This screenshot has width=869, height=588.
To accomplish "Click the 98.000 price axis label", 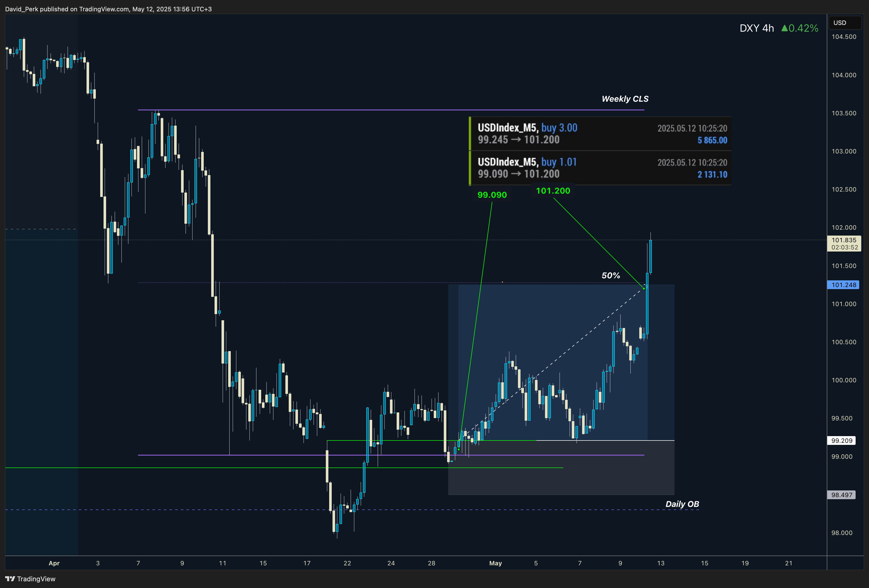I will [842, 533].
